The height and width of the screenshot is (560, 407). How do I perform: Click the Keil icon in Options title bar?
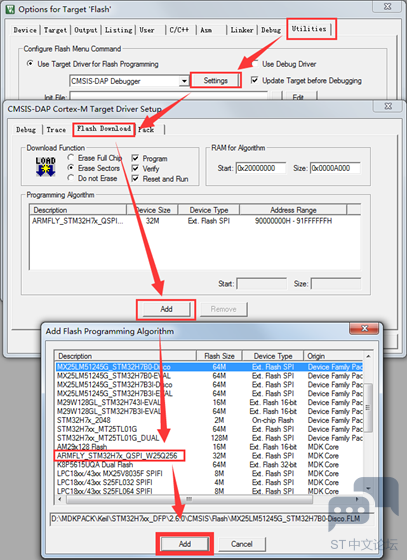coord(10,9)
